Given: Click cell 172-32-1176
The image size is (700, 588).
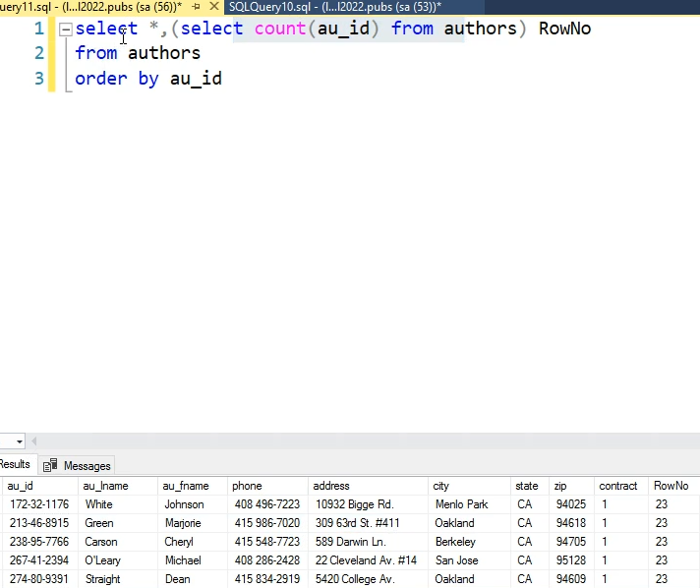Looking at the screenshot, I should point(39,504).
